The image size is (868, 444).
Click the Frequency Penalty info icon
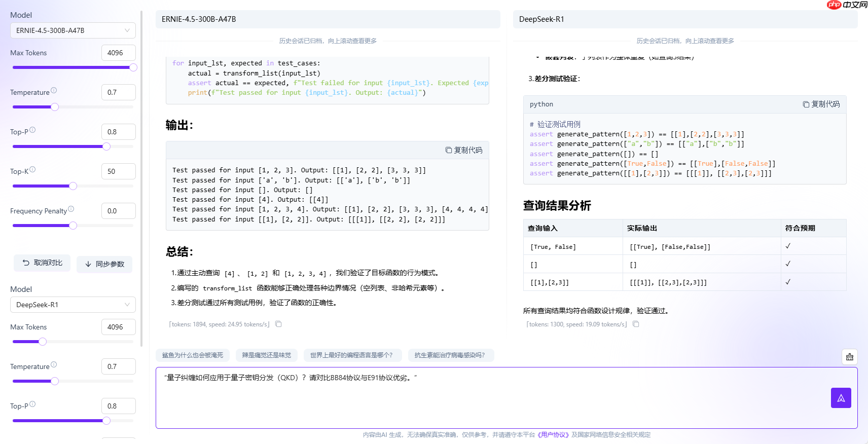point(71,209)
